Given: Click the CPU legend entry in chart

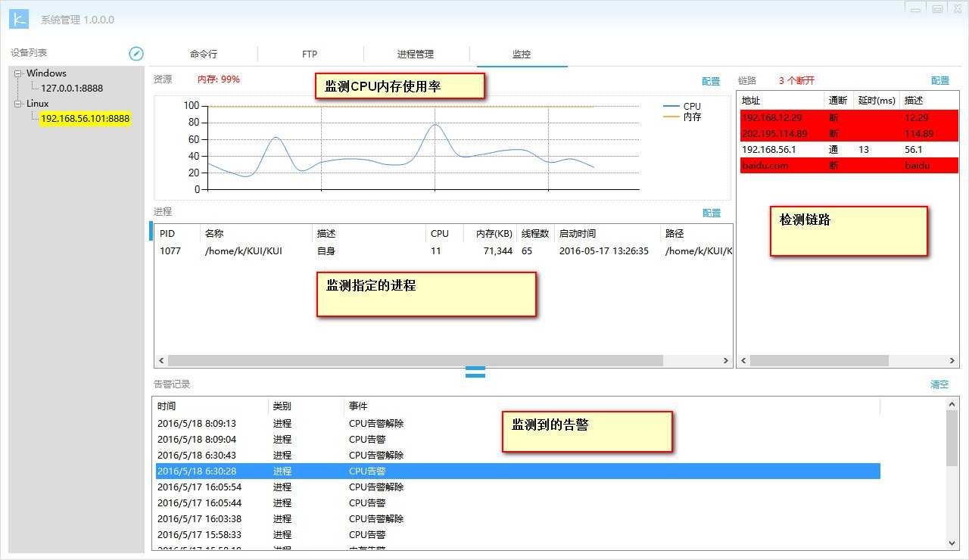Looking at the screenshot, I should click(682, 106).
